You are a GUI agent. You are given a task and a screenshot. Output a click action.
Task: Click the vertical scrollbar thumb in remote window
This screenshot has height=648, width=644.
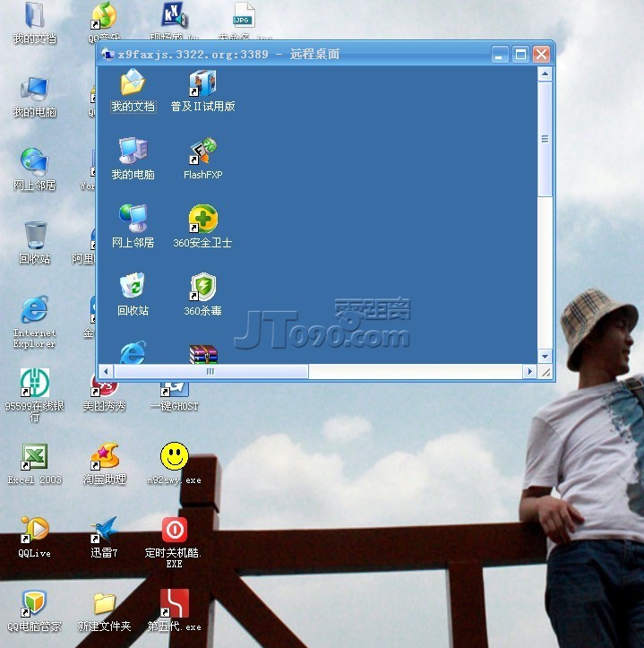(545, 139)
